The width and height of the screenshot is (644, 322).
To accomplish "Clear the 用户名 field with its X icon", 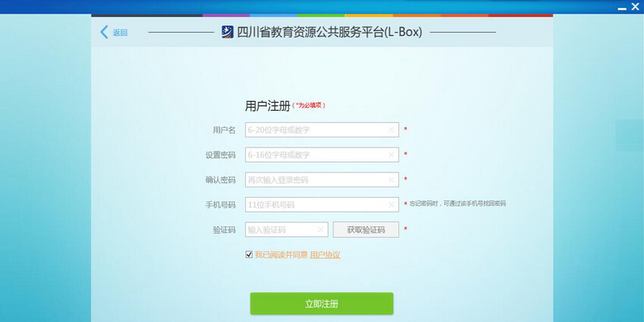I will 391,130.
